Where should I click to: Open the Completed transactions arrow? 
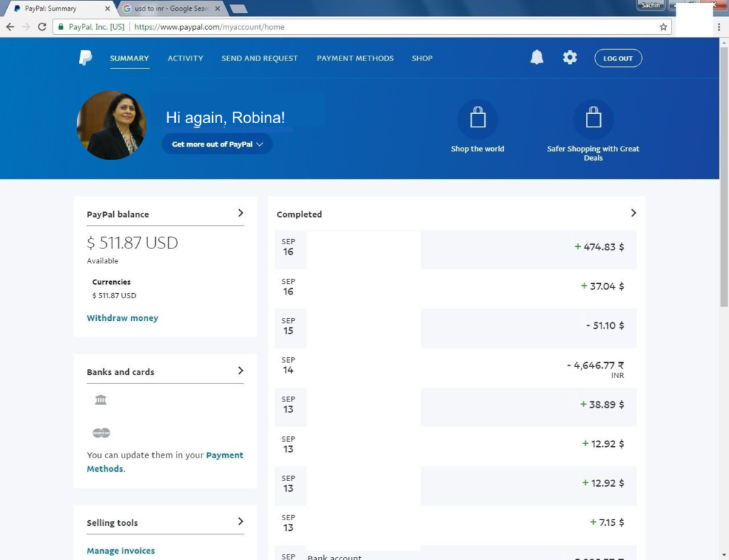click(633, 213)
